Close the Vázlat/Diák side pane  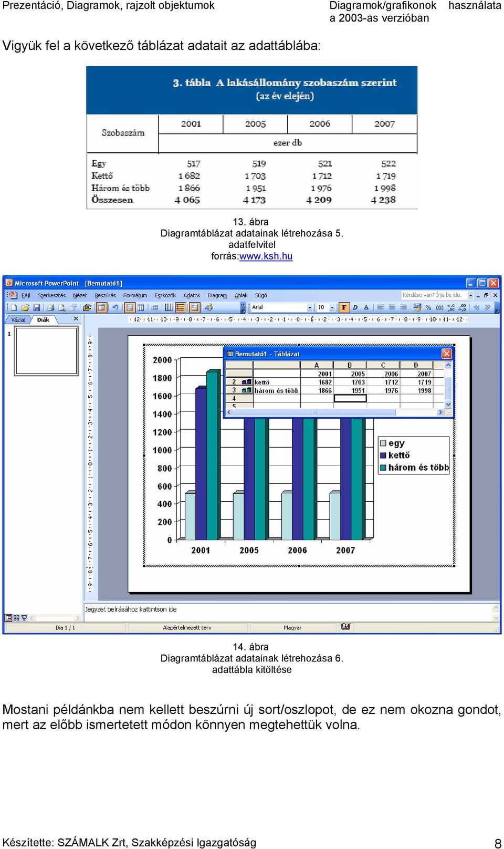(x=76, y=318)
